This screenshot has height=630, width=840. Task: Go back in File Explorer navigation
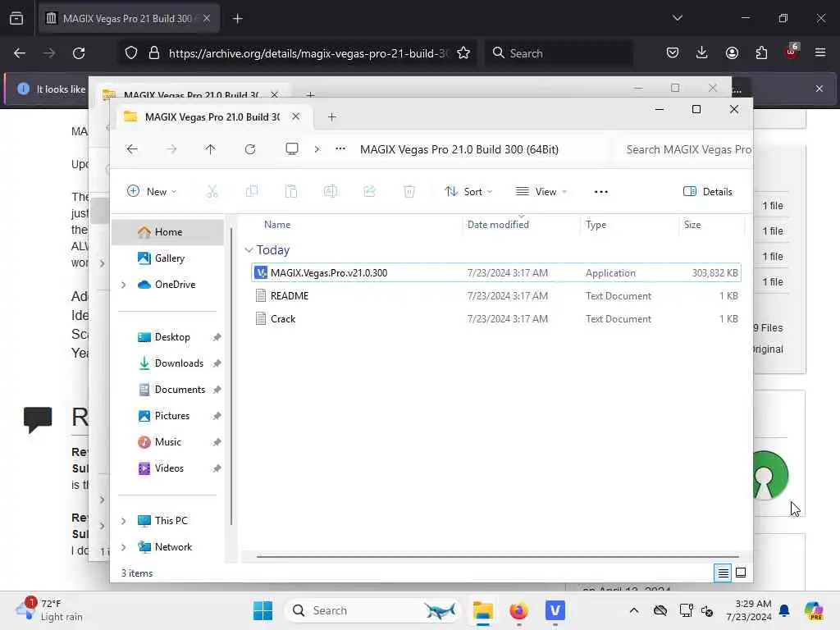click(132, 149)
